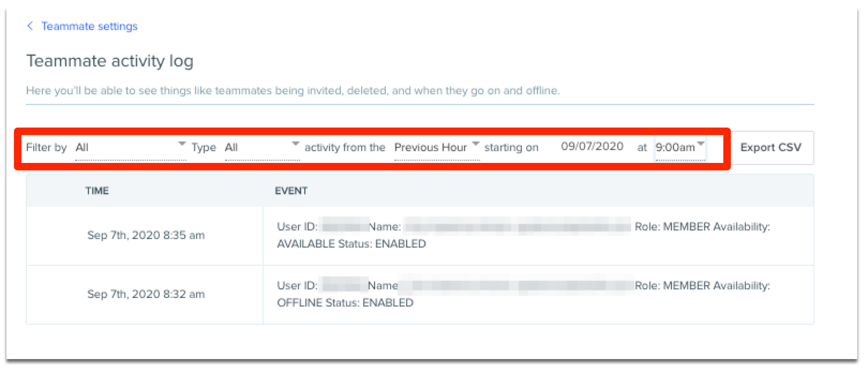The height and width of the screenshot is (373, 868).
Task: Click the 09/07/2020 start date field
Action: tap(592, 147)
